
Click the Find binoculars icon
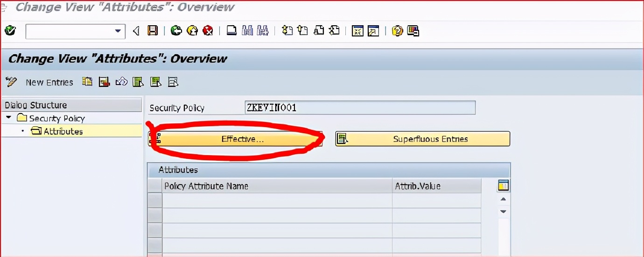tap(247, 31)
